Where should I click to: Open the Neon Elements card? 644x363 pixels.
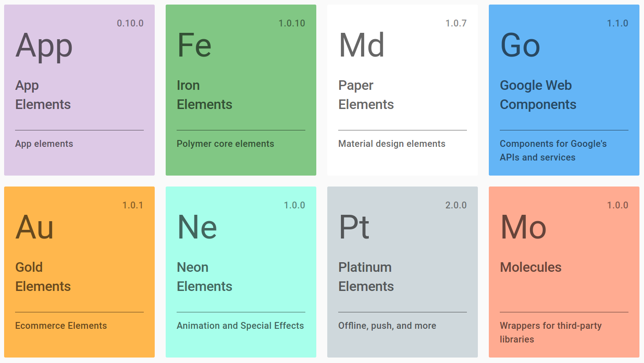tap(241, 272)
